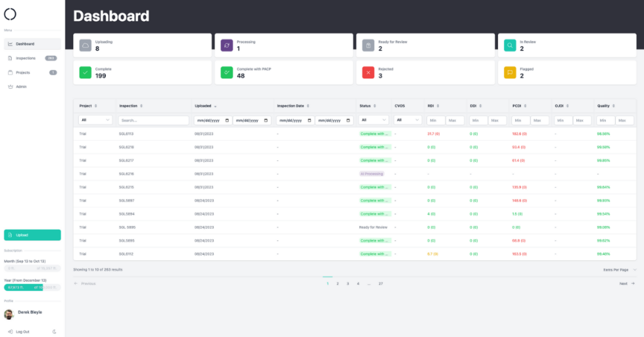Image resolution: width=644 pixels, height=337 pixels.
Task: Toggle dark mode moon icon
Action: (x=55, y=332)
